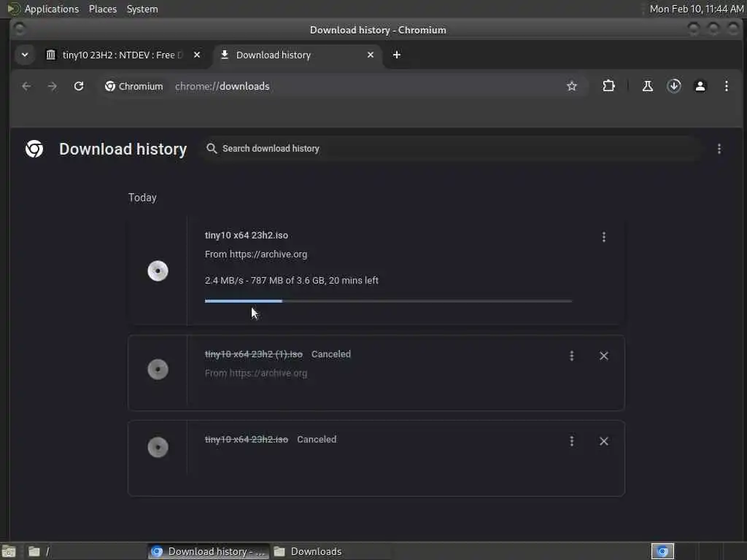Viewport: 747px width, 560px height.
Task: Click the disc file icon of active download
Action: 158,271
